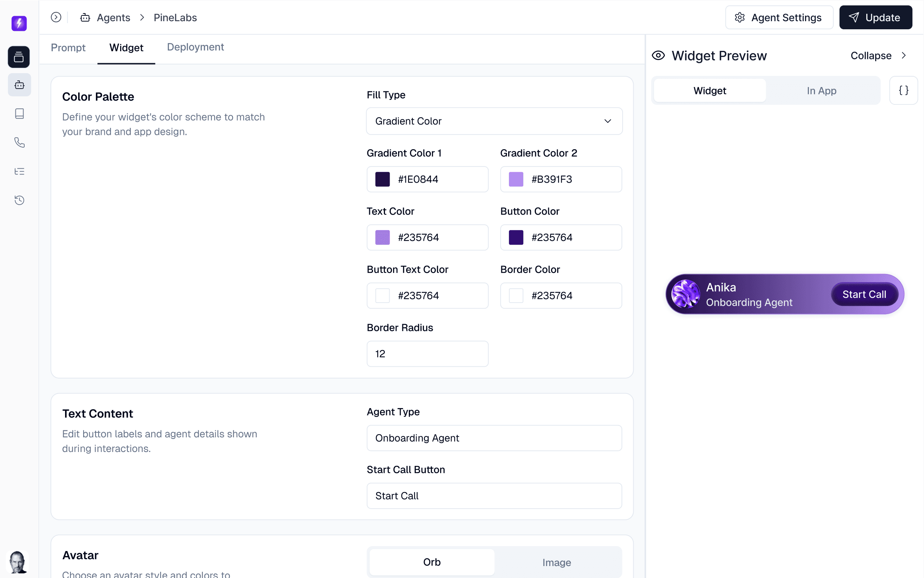This screenshot has width=924, height=578.
Task: Click the lightning bolt app logo
Action: [19, 23]
